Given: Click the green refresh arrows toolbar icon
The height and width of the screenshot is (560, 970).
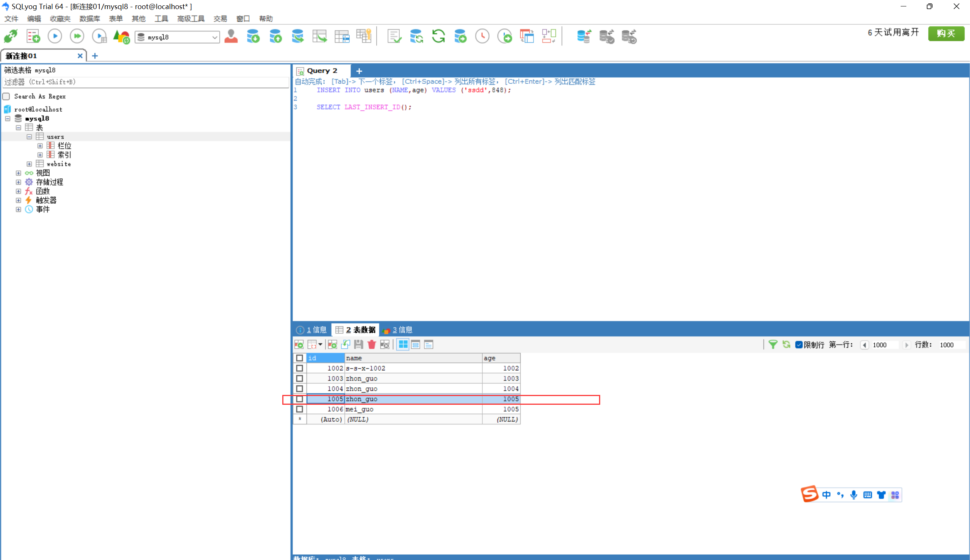Looking at the screenshot, I should (x=438, y=37).
